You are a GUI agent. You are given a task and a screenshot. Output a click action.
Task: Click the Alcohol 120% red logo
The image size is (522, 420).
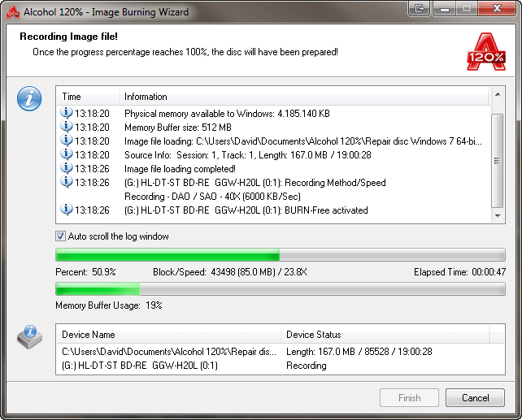(x=486, y=51)
